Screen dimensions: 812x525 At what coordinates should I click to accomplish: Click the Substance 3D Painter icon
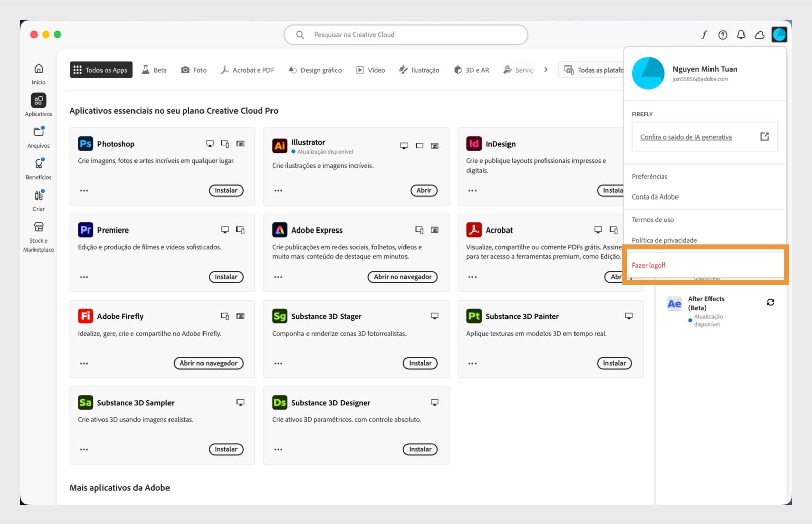click(x=474, y=316)
